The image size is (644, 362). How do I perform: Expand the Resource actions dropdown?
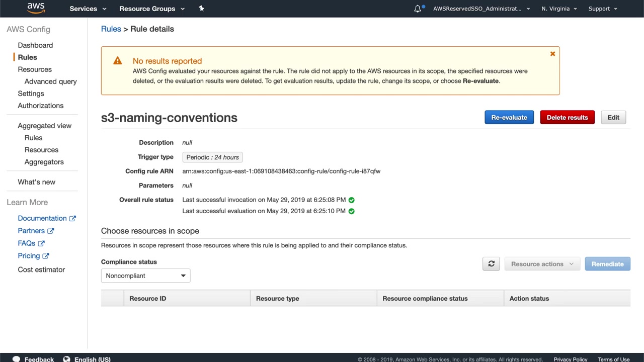(x=542, y=264)
